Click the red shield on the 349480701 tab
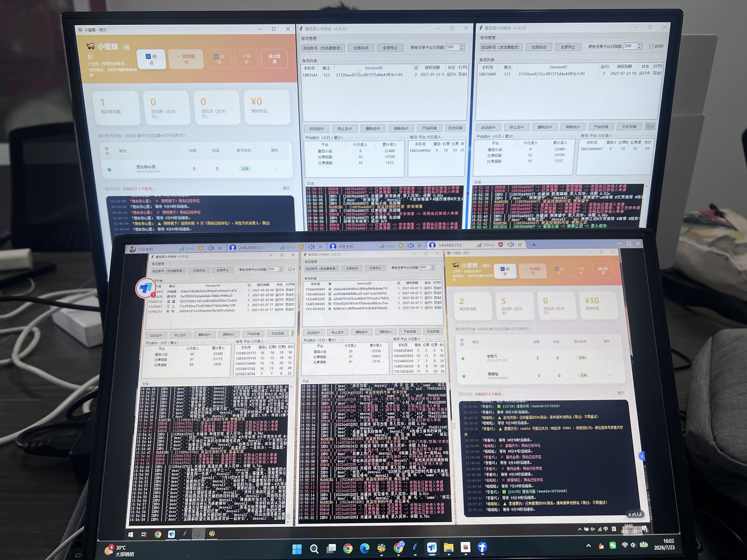This screenshot has width=747, height=560. [501, 245]
